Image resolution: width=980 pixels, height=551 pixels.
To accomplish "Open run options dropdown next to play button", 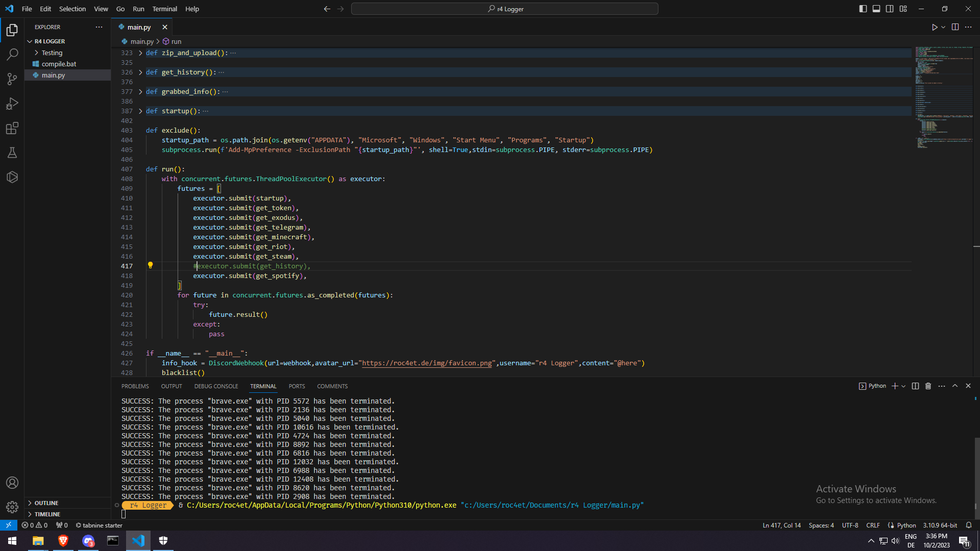I will pyautogui.click(x=943, y=27).
